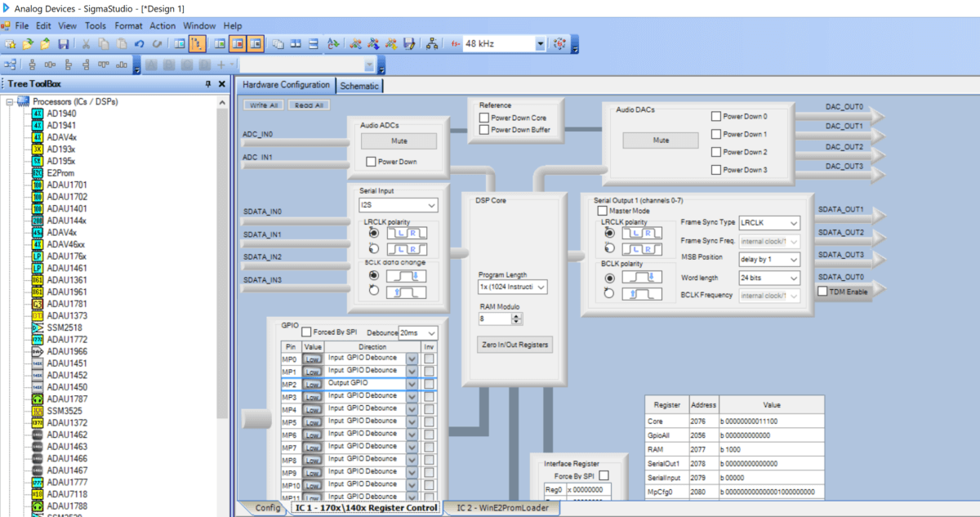Click the Export System Files icon
The height and width of the screenshot is (517, 980).
point(409,43)
